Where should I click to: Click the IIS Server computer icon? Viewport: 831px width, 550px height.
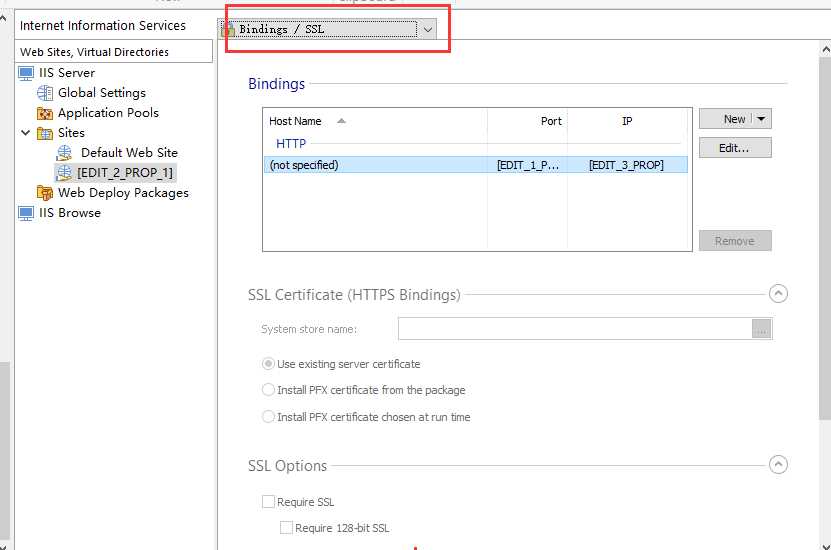pos(26,73)
